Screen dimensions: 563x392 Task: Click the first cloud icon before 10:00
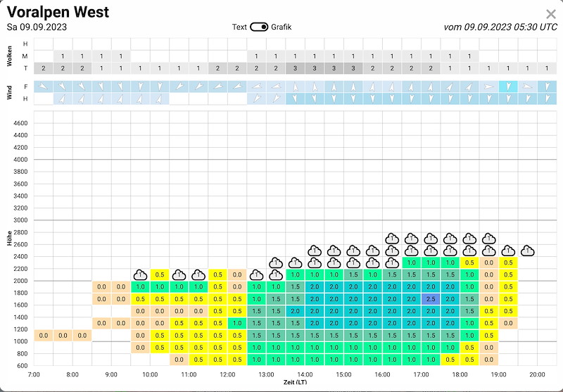coord(140,275)
